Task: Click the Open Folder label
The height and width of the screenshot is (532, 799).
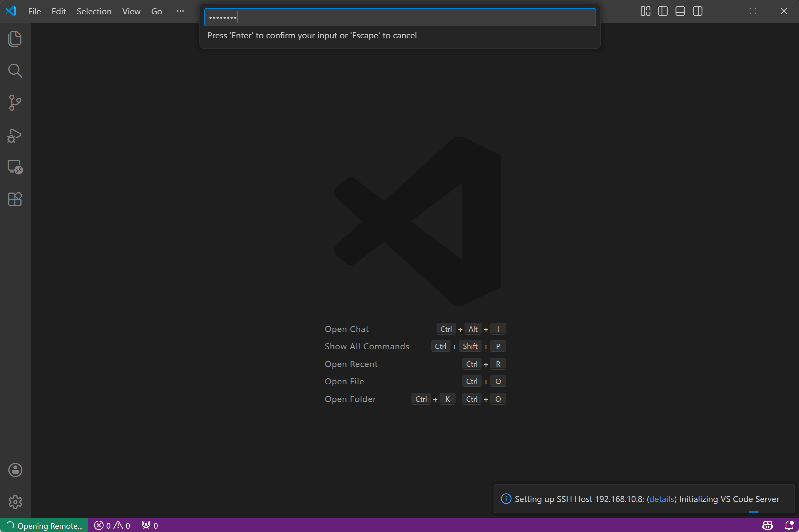Action: point(350,399)
